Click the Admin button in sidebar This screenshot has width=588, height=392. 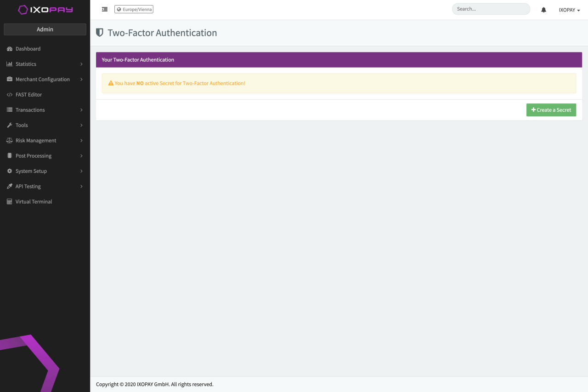click(45, 29)
